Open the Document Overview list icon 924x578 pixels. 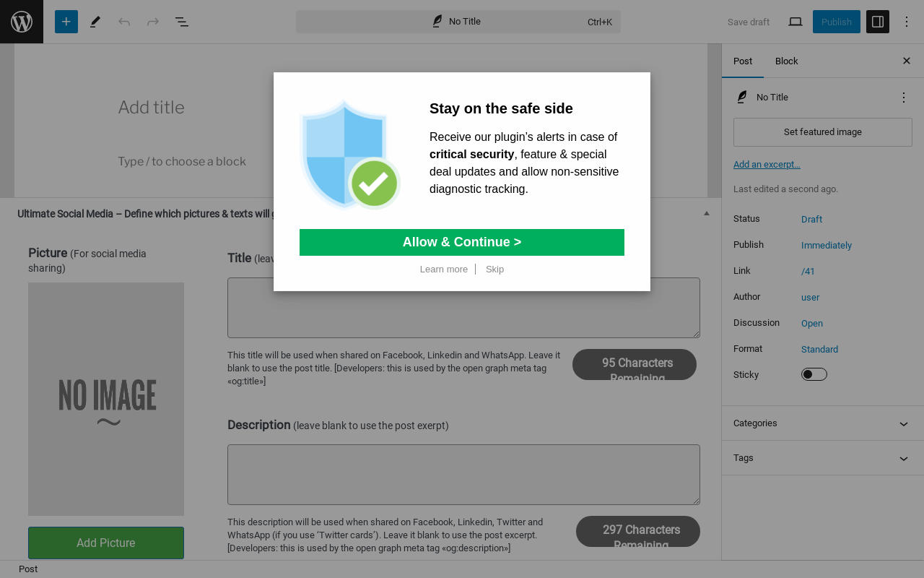[x=182, y=22]
